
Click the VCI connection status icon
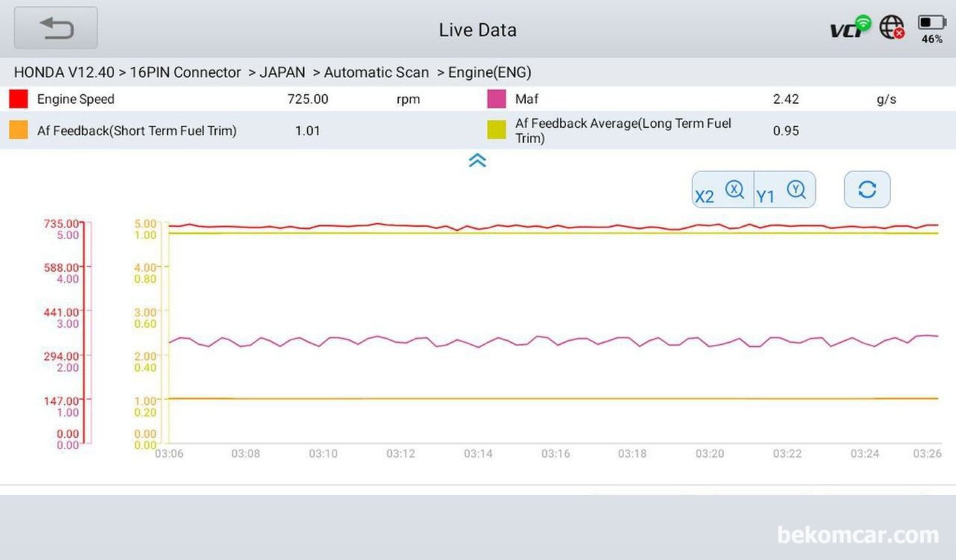point(849,28)
